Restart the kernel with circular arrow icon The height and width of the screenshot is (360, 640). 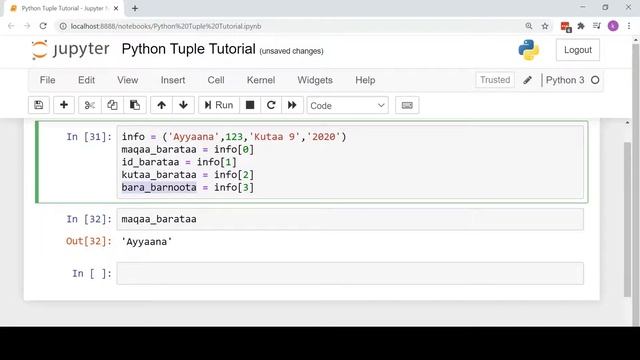(x=271, y=105)
